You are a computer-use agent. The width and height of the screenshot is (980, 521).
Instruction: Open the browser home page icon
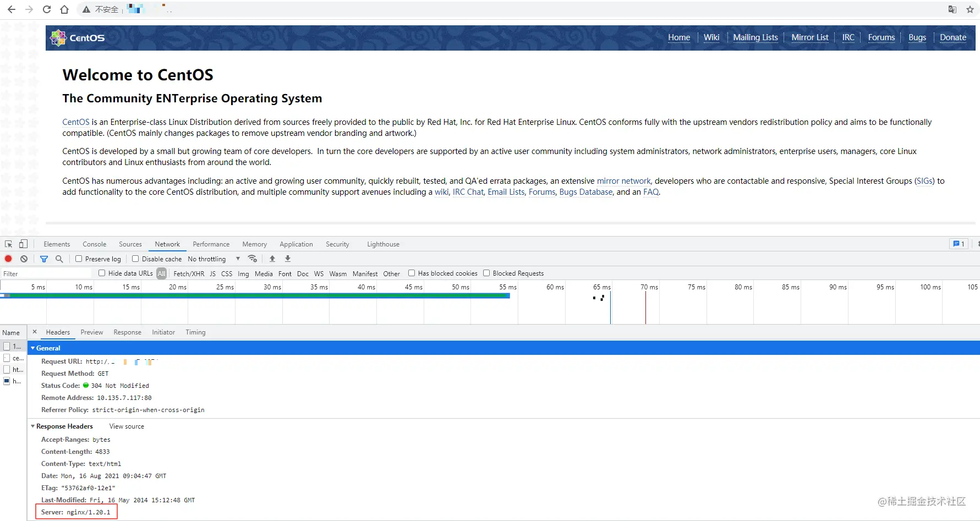[x=64, y=9]
